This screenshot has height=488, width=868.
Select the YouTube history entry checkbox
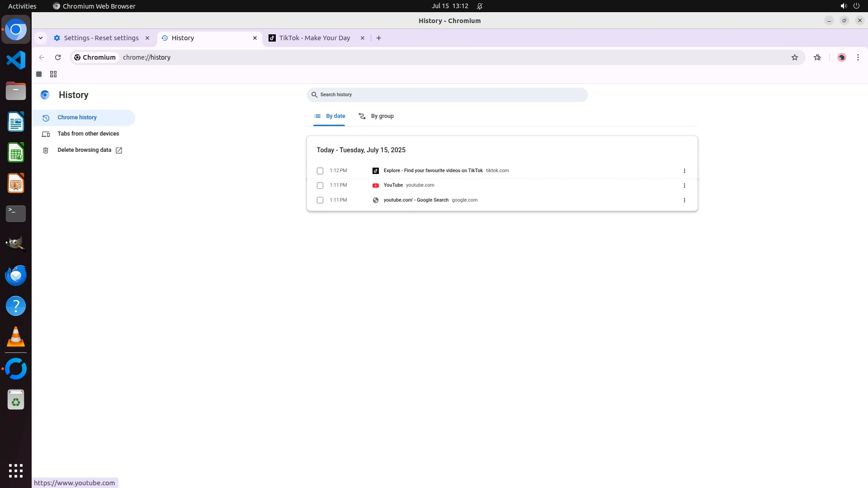pyautogui.click(x=320, y=185)
